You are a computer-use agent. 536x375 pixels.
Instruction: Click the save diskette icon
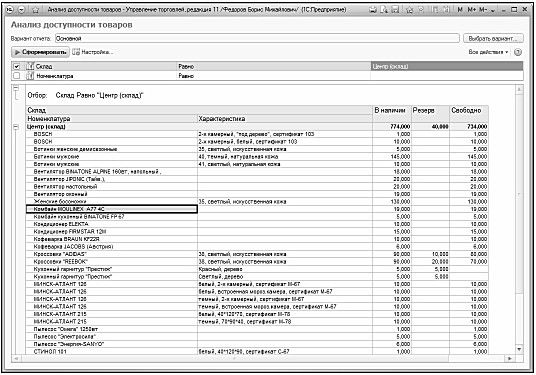coord(395,10)
